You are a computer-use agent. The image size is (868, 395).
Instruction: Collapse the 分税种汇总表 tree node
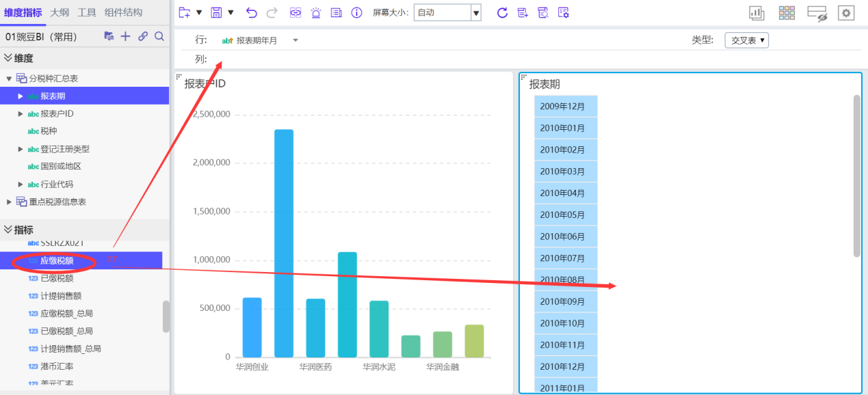[x=9, y=79]
